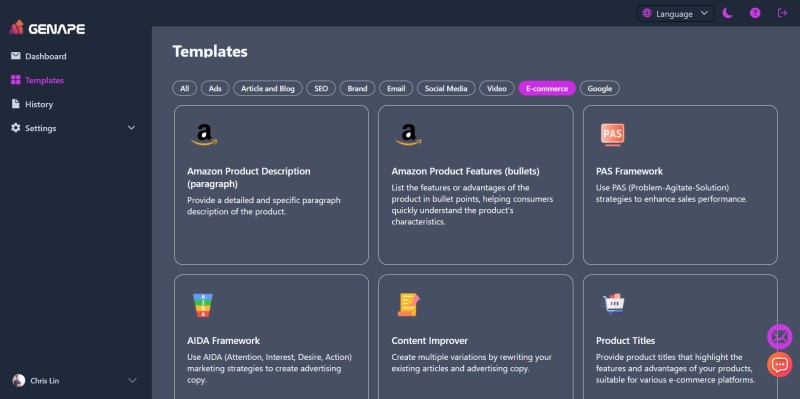800x399 pixels.
Task: Toggle dark mode with moon icon
Action: click(x=728, y=13)
